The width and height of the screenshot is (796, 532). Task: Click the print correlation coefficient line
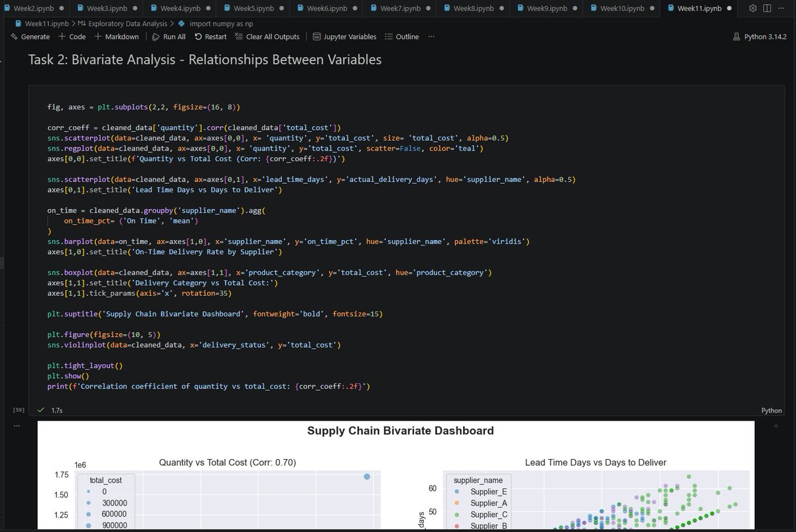(209, 386)
